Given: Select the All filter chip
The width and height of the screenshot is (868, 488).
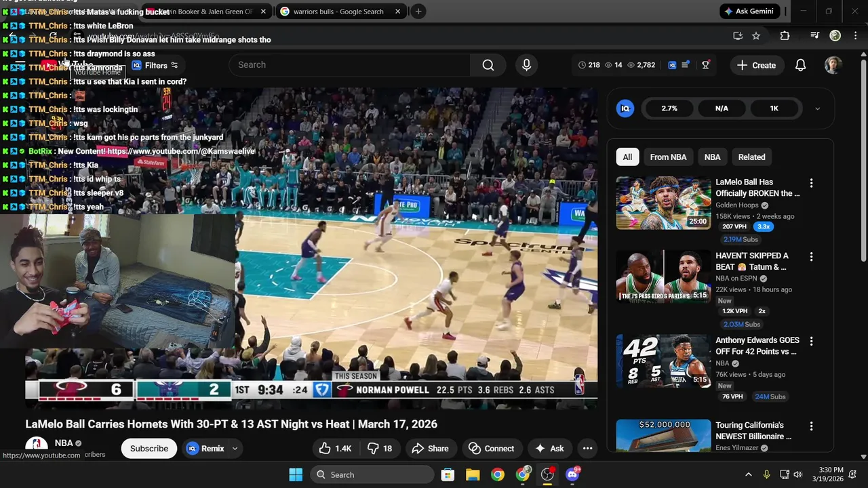Looking at the screenshot, I should 627,157.
